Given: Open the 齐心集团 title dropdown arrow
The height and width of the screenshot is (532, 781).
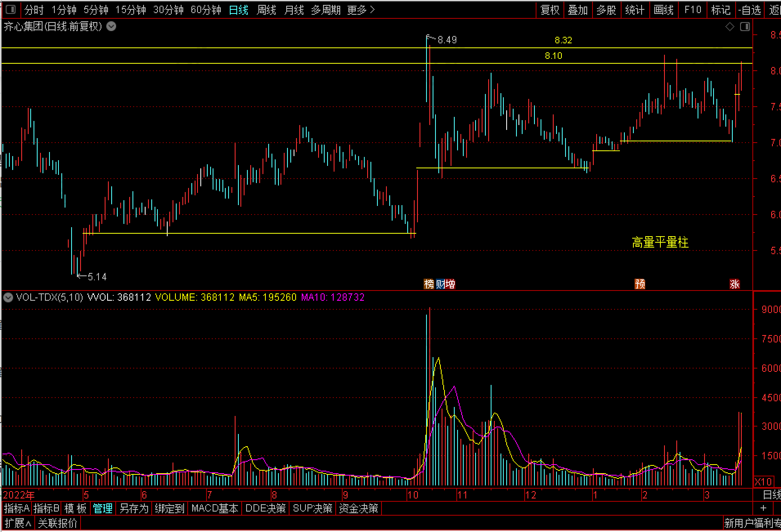Looking at the screenshot, I should 111,27.
